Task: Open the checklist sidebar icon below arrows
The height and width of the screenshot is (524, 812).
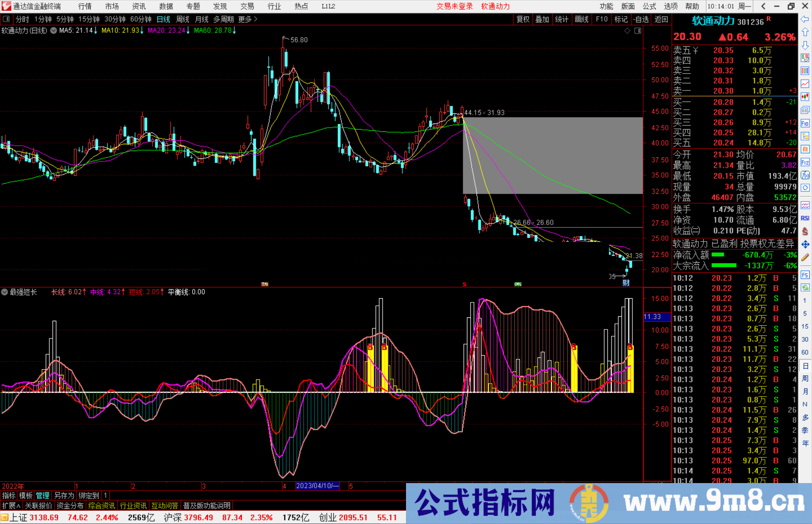Action: coord(805,58)
